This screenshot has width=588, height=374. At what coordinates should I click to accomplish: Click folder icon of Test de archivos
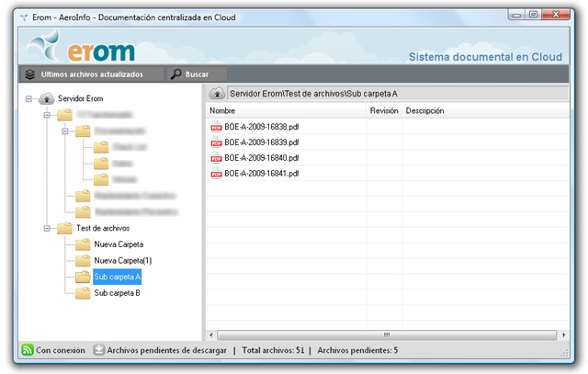click(x=64, y=228)
